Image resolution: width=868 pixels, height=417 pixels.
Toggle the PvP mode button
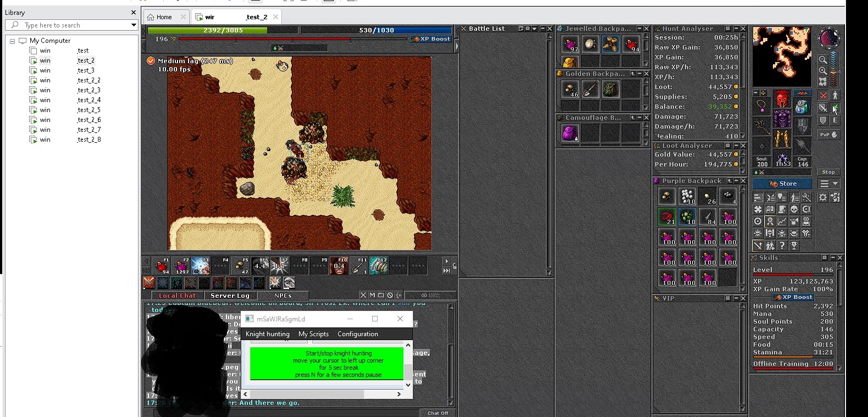[x=828, y=135]
